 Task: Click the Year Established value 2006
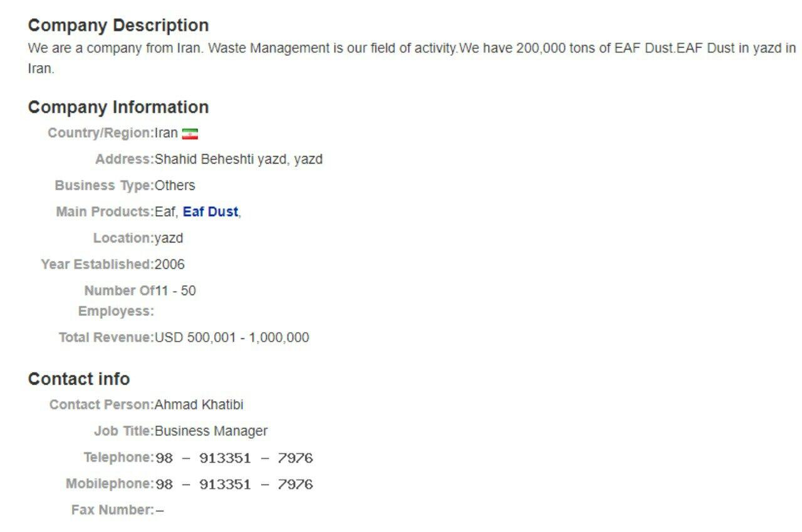pyautogui.click(x=170, y=264)
